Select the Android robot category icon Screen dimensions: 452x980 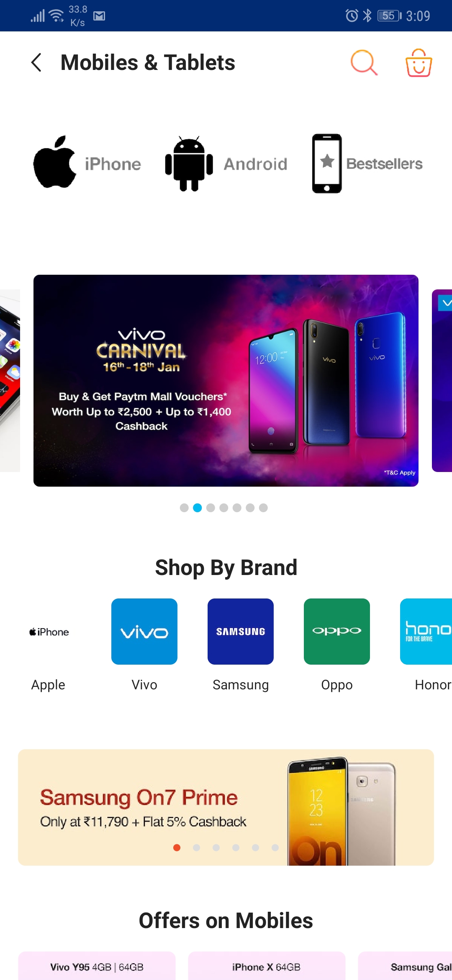(189, 164)
